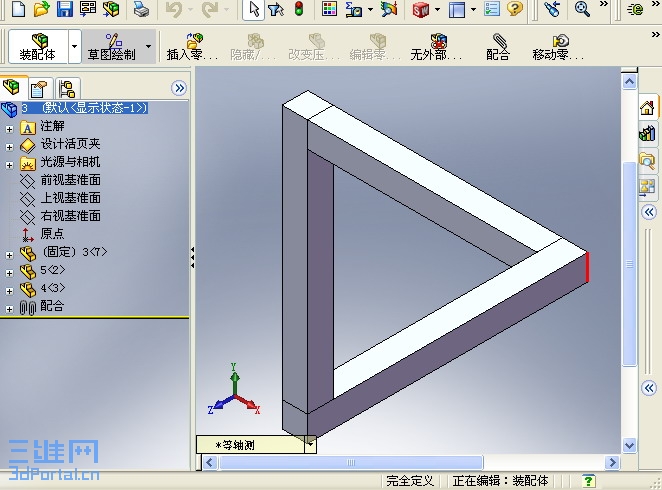Click the Save floppy disk icon

pos(65,8)
